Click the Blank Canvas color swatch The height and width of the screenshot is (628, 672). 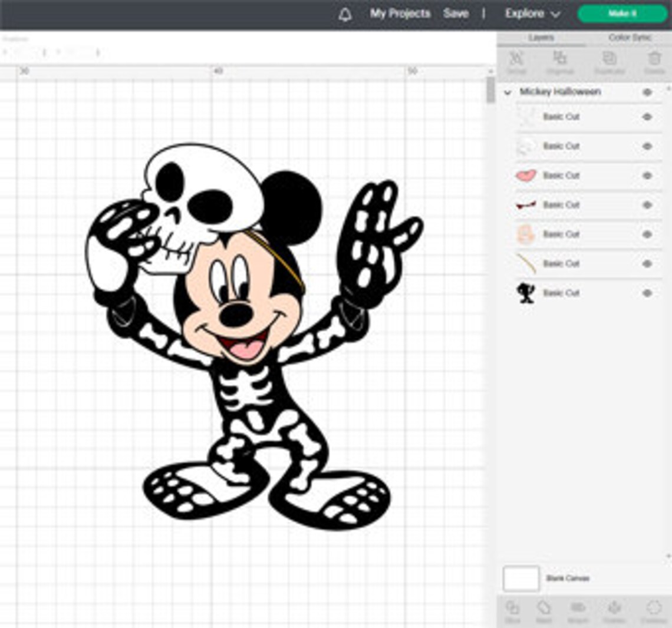[x=521, y=579]
